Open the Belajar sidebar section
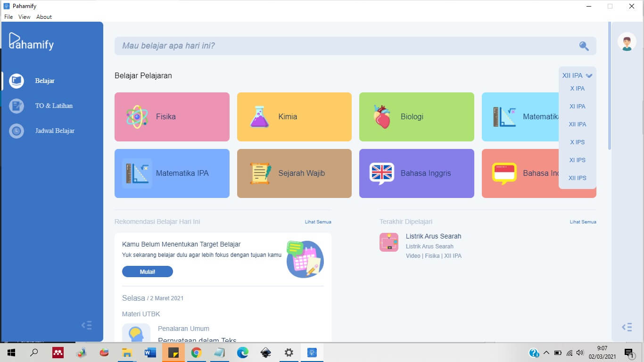Image resolution: width=644 pixels, height=362 pixels. pyautogui.click(x=45, y=81)
